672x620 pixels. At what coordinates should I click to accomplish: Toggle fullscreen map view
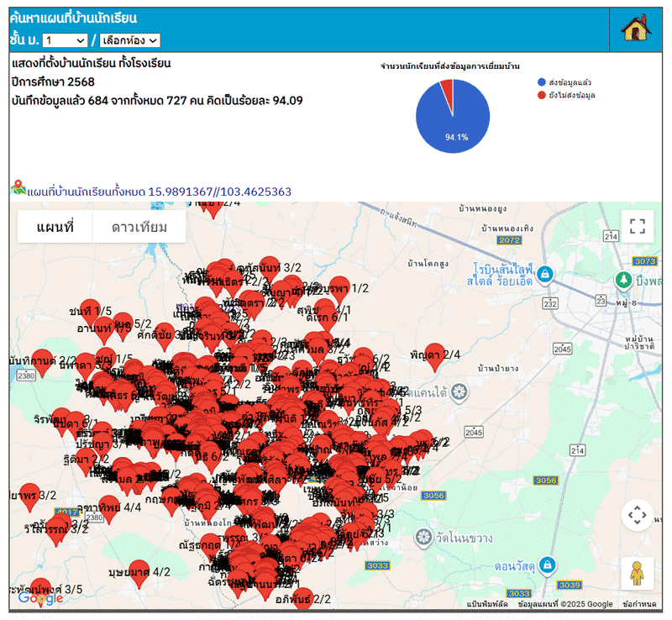(x=637, y=226)
